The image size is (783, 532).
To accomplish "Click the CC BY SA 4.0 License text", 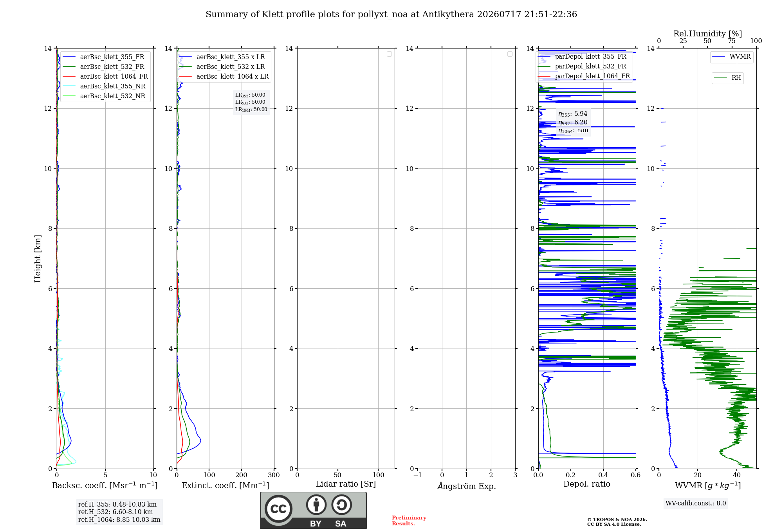I will [x=614, y=524].
